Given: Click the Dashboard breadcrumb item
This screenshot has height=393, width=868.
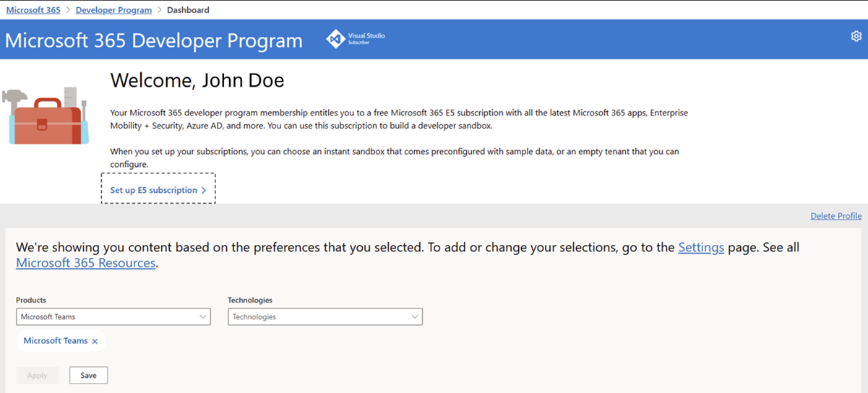Looking at the screenshot, I should 188,10.
